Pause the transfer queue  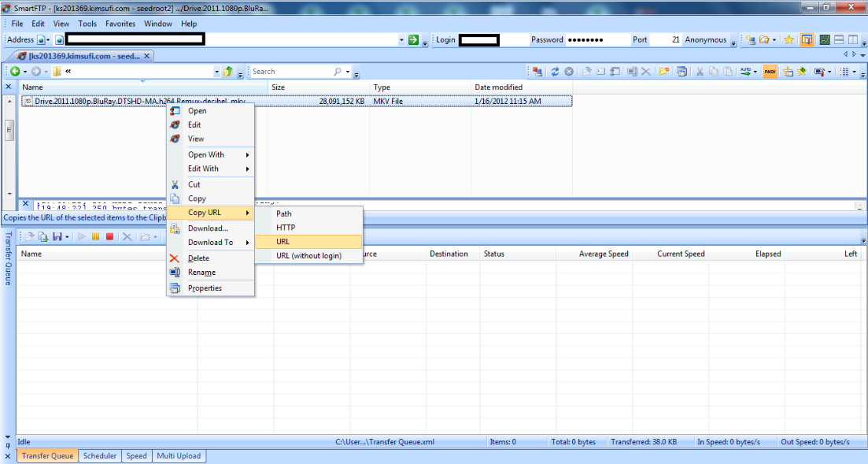point(95,236)
